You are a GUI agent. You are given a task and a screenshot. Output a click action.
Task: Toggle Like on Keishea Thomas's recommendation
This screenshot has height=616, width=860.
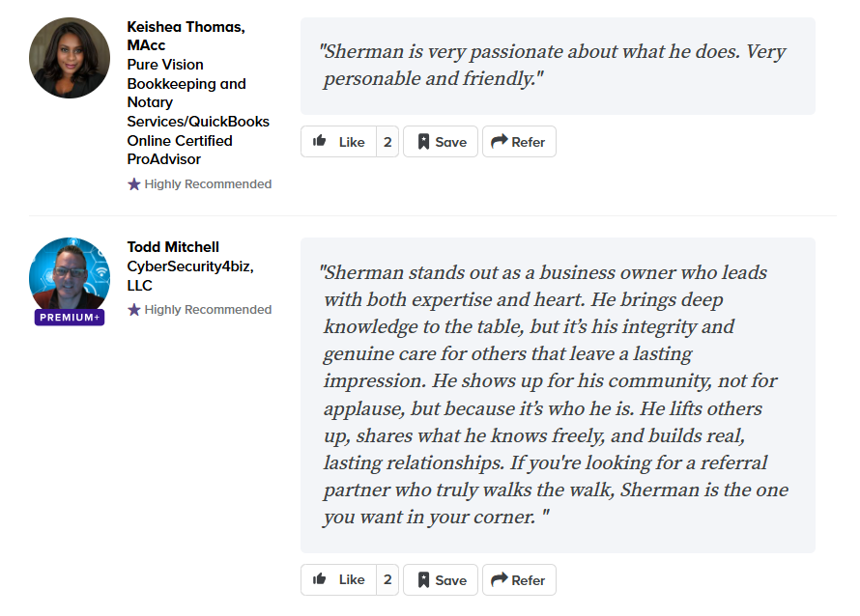click(341, 141)
